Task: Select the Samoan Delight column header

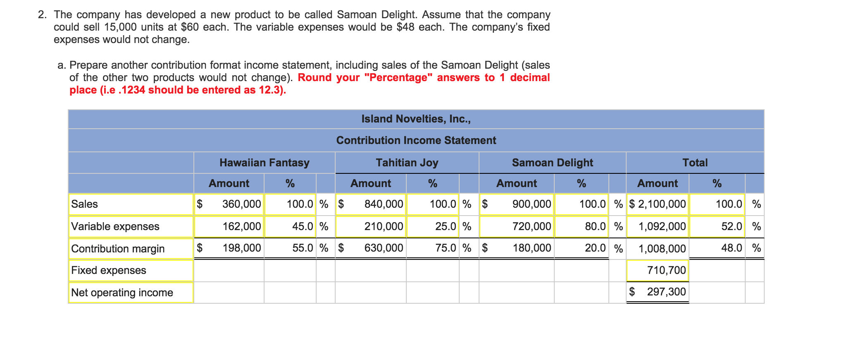Action: coord(553,163)
